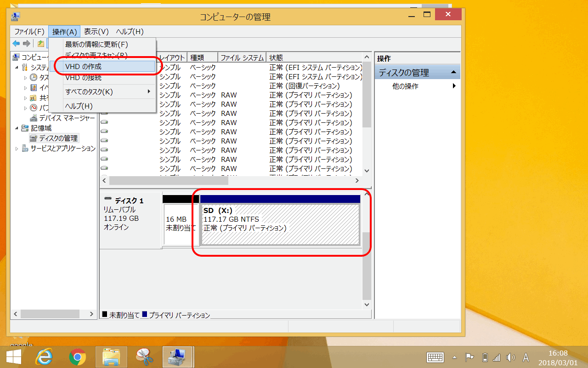
Task: Click the Back arrow toolbar icon
Action: pos(16,44)
